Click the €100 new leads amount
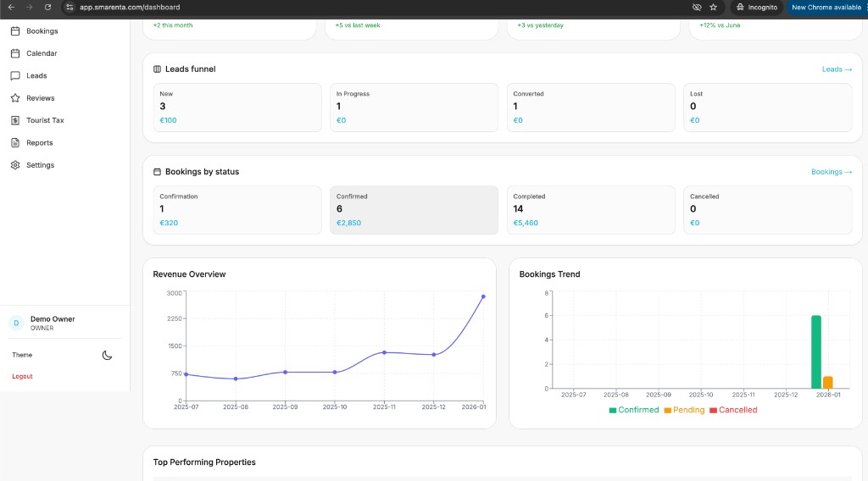Viewport: 868px width, 481px height. [169, 120]
